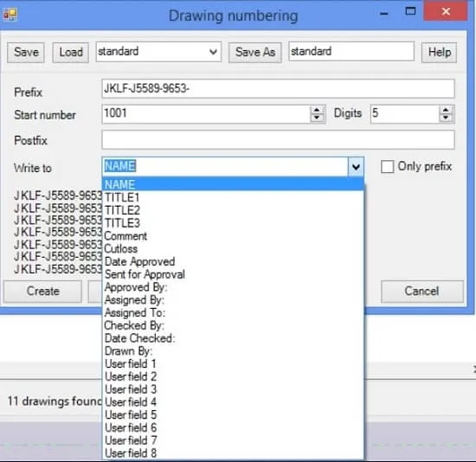Screen dimensions: 476x462
Task: Select TITLE1 in the list
Action: (233, 197)
